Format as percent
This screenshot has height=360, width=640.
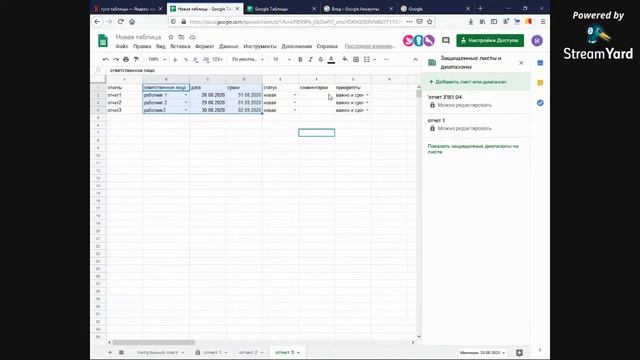pos(186,60)
